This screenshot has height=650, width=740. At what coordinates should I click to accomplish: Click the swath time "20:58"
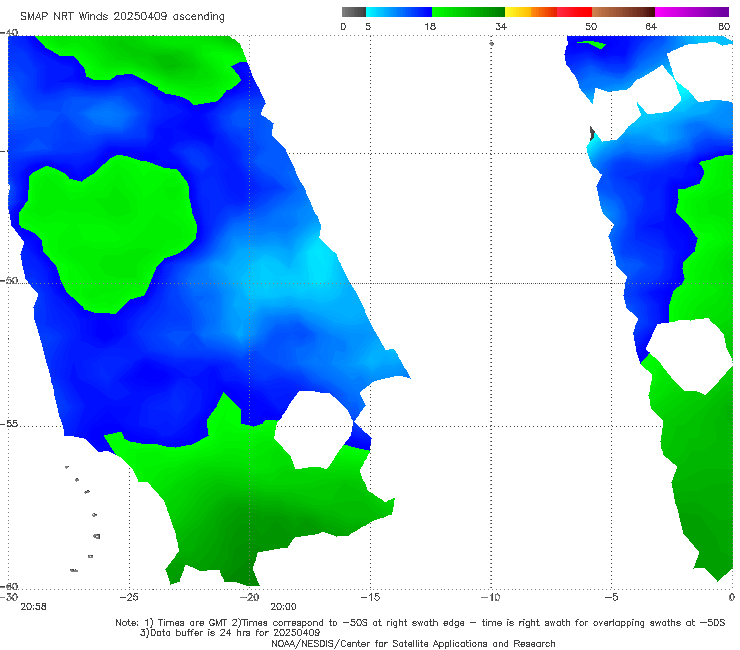34,607
